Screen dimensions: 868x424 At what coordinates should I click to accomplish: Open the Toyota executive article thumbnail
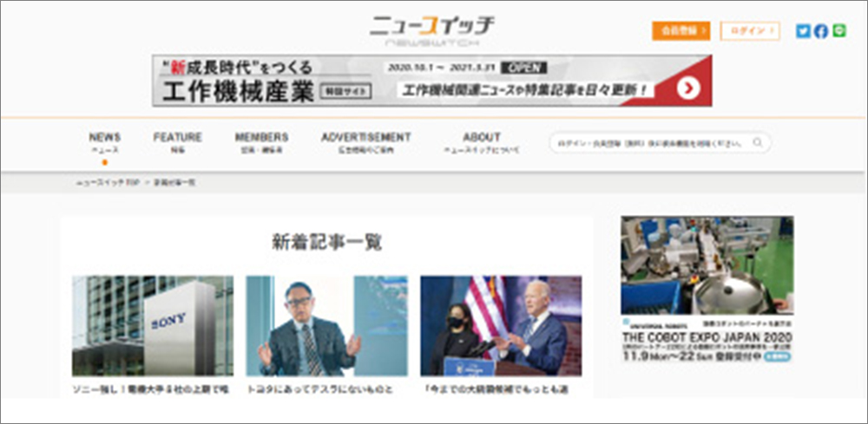(x=326, y=326)
